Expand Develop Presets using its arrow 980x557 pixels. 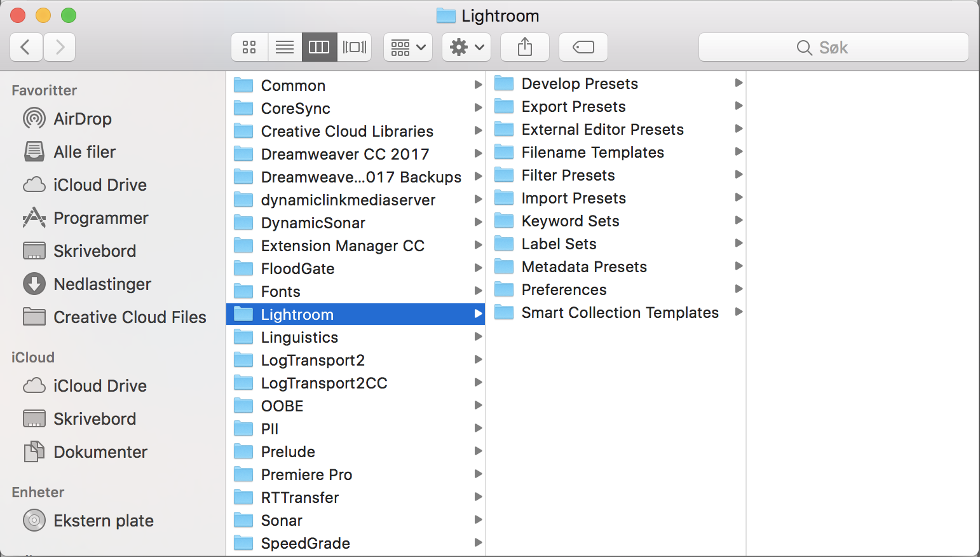tap(738, 83)
